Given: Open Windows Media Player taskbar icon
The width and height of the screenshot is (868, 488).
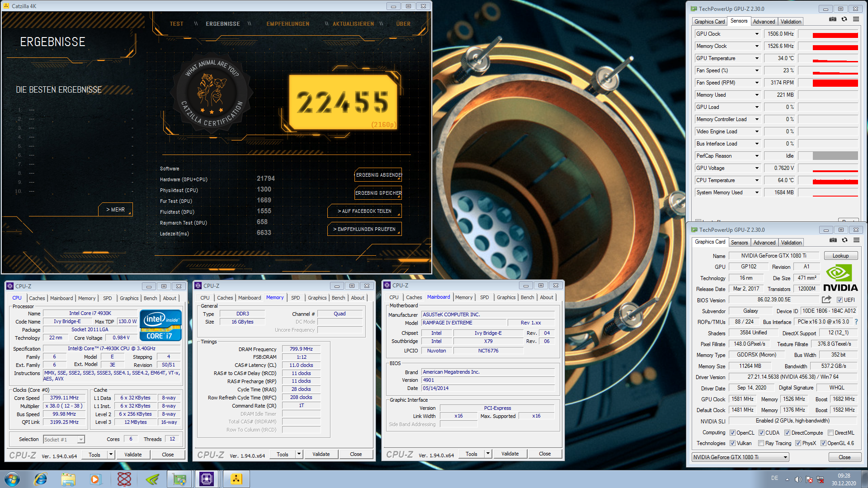Looking at the screenshot, I should [x=95, y=479].
